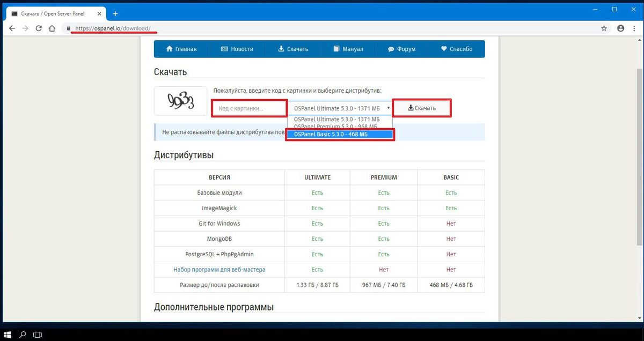Screen dimensions: 644x341
Task: Open the Chrome three-dot menu
Action: (x=633, y=28)
